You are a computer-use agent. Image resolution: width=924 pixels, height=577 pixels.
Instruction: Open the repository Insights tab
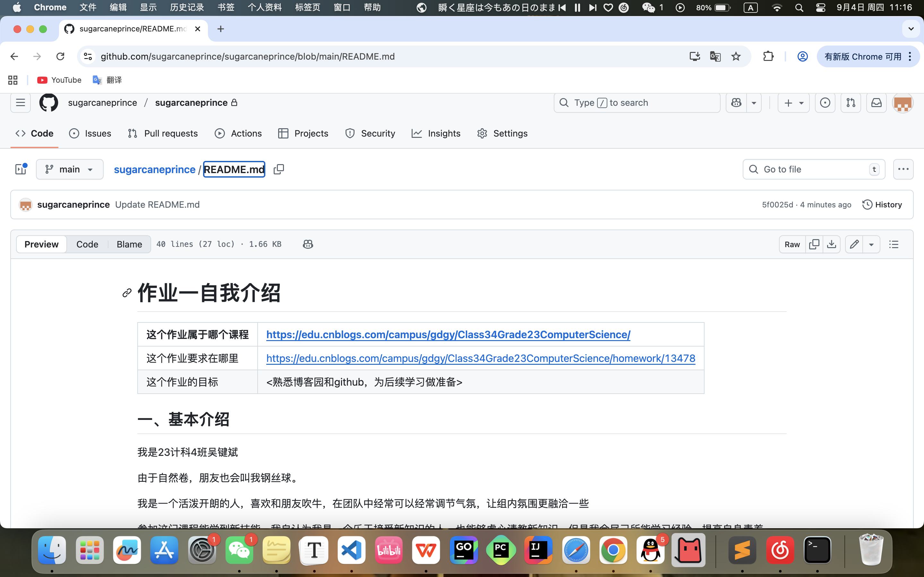(436, 133)
